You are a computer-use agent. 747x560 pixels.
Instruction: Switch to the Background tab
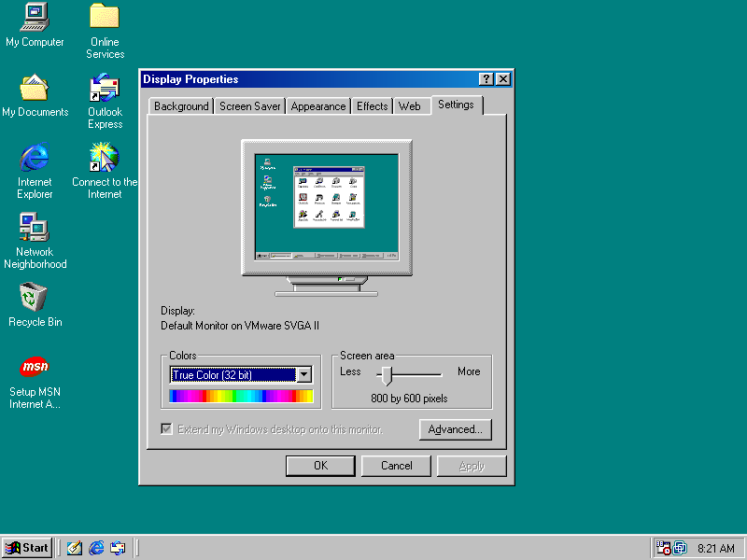(181, 106)
